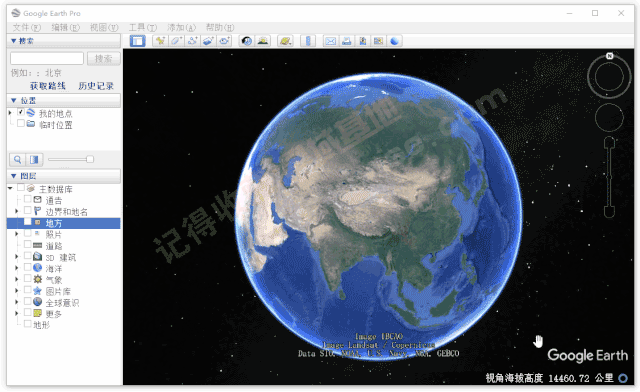Enable the 照片 layer checkbox

coord(28,233)
